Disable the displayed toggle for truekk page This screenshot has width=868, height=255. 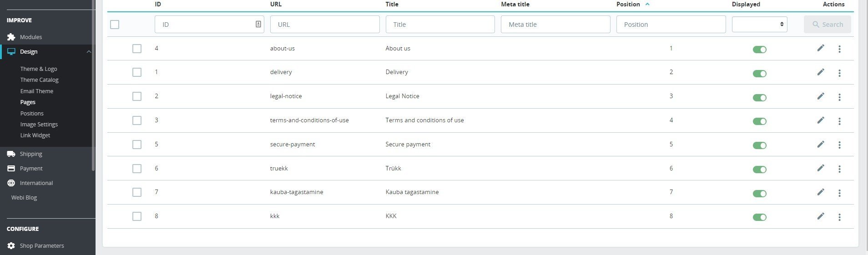tap(759, 170)
